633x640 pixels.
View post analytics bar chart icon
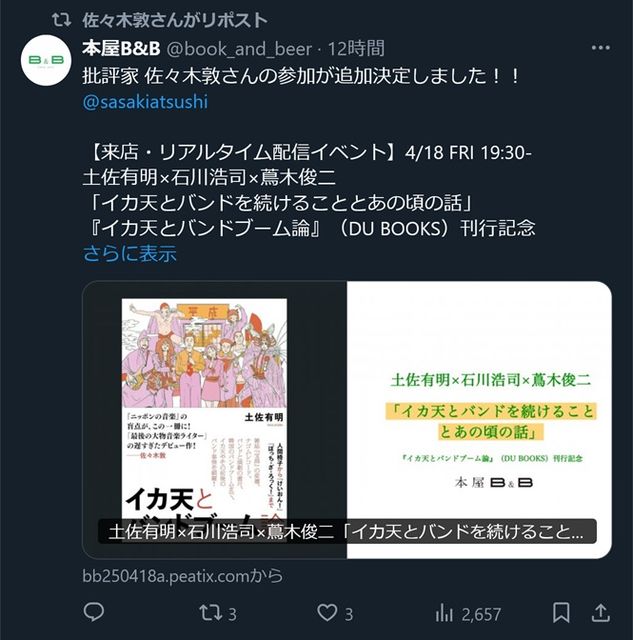(444, 613)
